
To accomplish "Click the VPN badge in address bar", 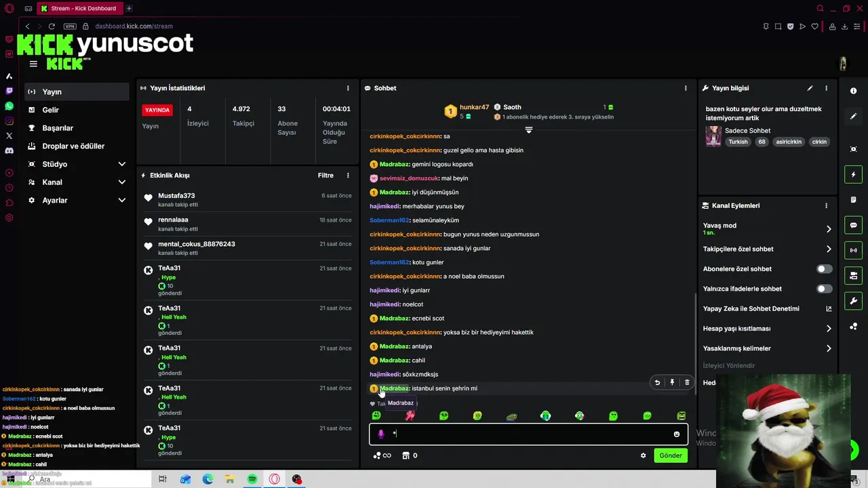I will pos(70,26).
